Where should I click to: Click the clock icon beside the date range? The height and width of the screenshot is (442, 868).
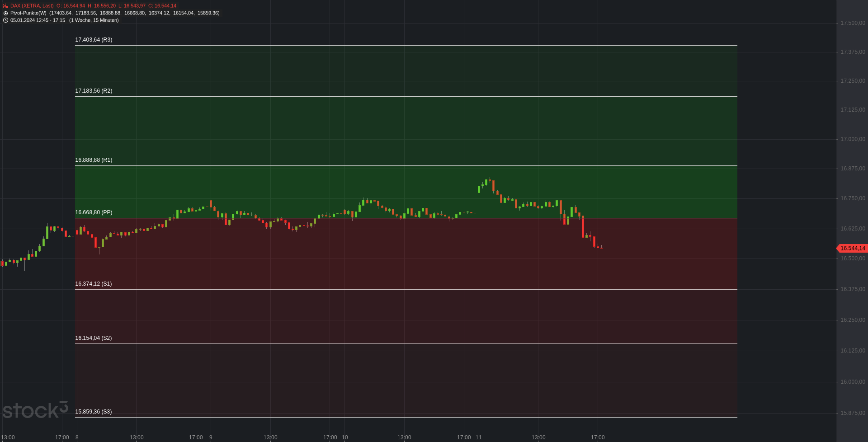coord(5,20)
